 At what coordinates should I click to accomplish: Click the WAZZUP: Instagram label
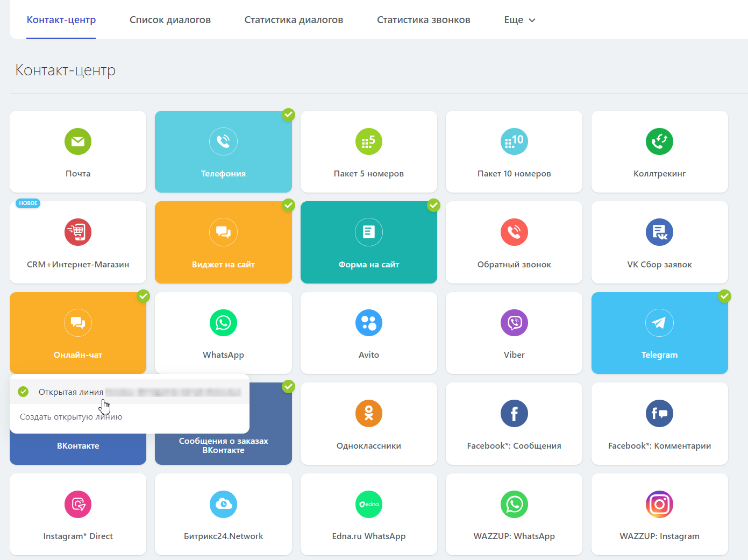(x=659, y=536)
